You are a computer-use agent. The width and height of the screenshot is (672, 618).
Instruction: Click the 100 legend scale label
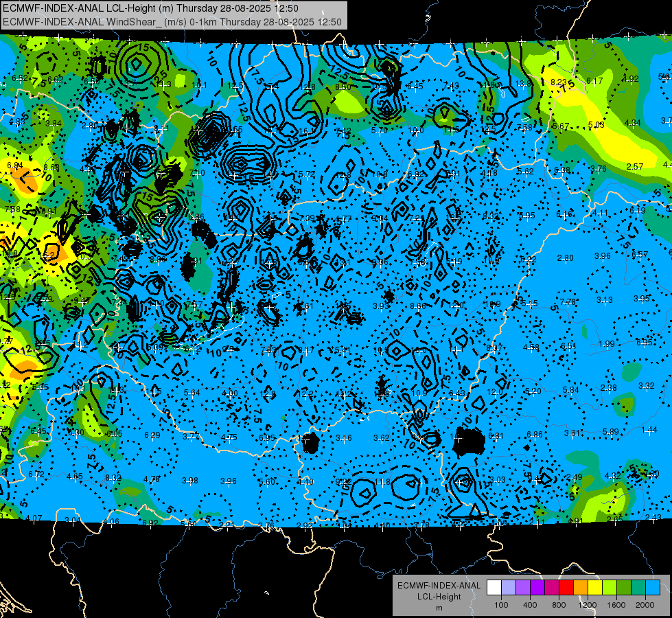[x=501, y=605]
